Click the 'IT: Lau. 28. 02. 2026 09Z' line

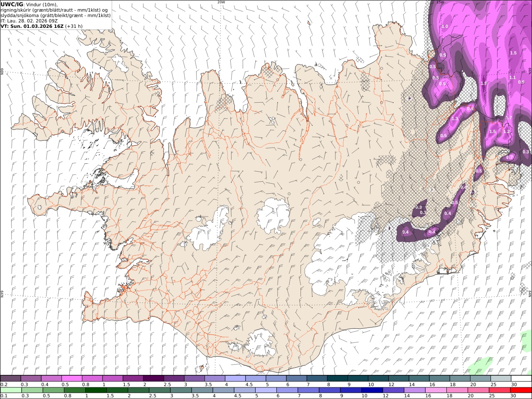(x=29, y=21)
